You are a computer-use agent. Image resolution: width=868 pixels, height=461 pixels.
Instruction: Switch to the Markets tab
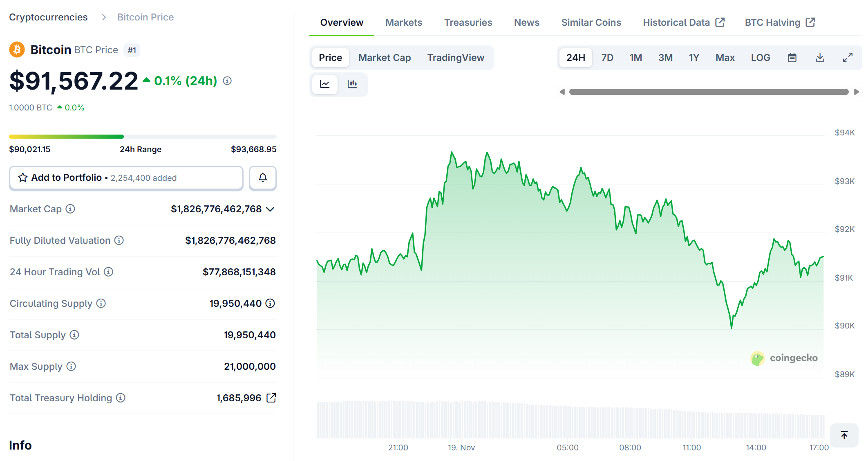coord(403,22)
